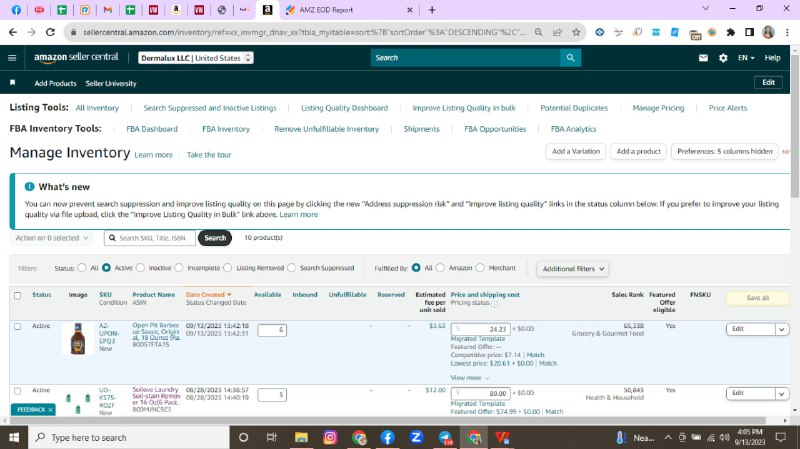This screenshot has width=800, height=449.
Task: Open the browser tab search chevron
Action: click(x=705, y=9)
